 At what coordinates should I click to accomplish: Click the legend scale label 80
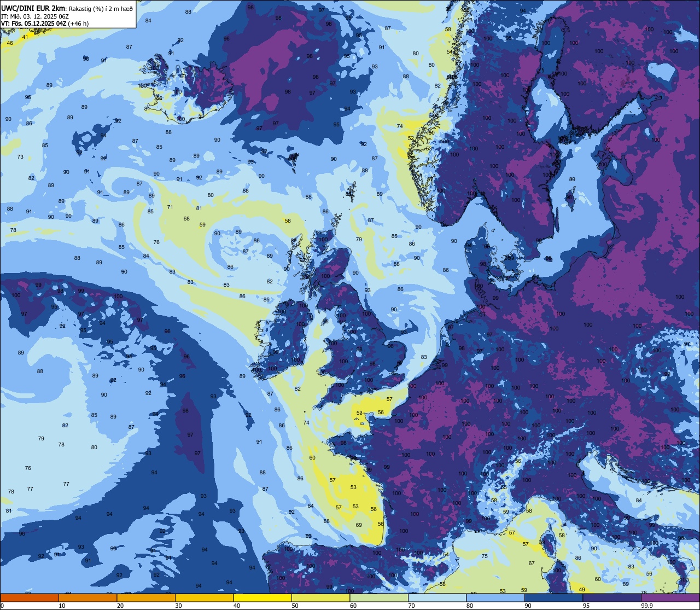(470, 606)
